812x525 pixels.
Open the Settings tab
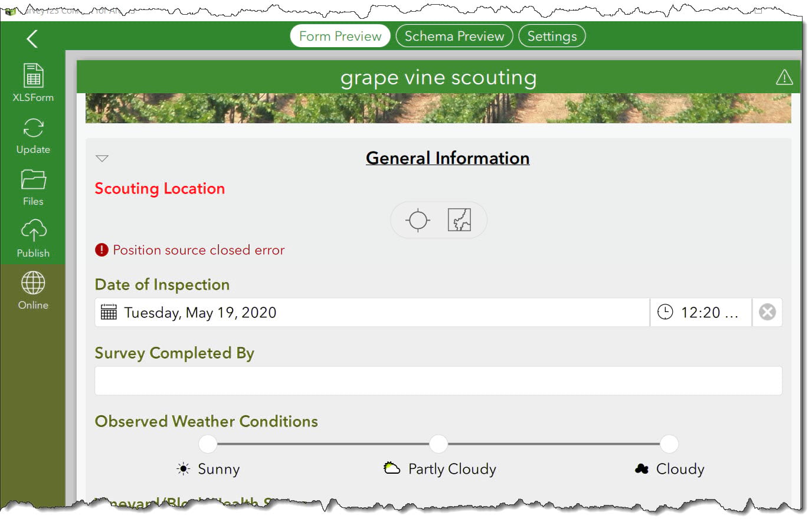click(x=552, y=36)
